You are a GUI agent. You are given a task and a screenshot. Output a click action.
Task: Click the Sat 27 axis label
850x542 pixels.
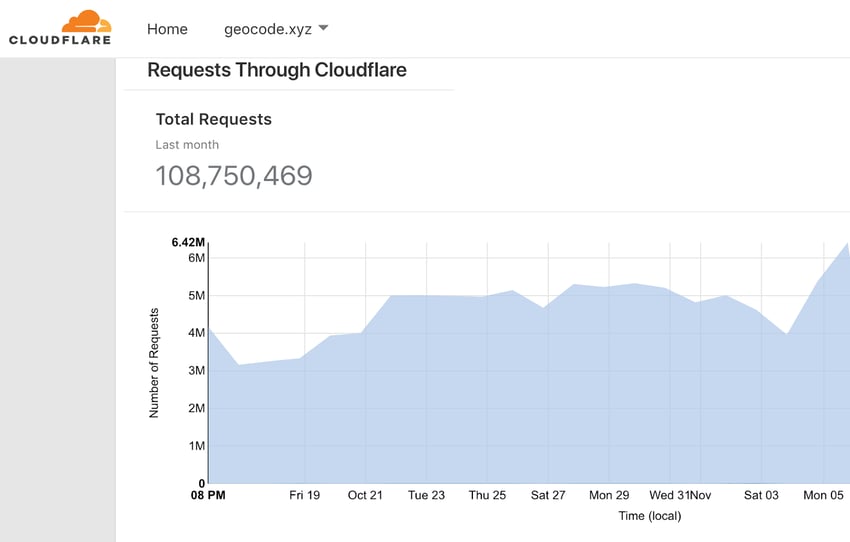(548, 495)
